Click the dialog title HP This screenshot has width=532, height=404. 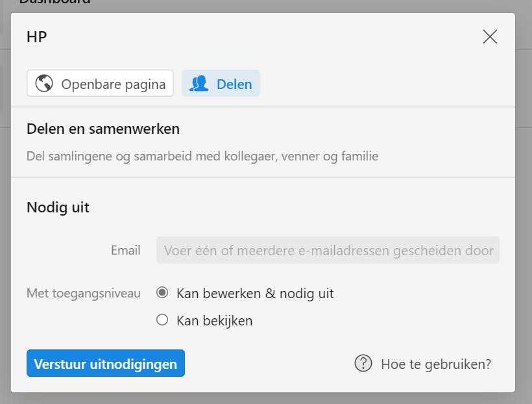[x=37, y=37]
